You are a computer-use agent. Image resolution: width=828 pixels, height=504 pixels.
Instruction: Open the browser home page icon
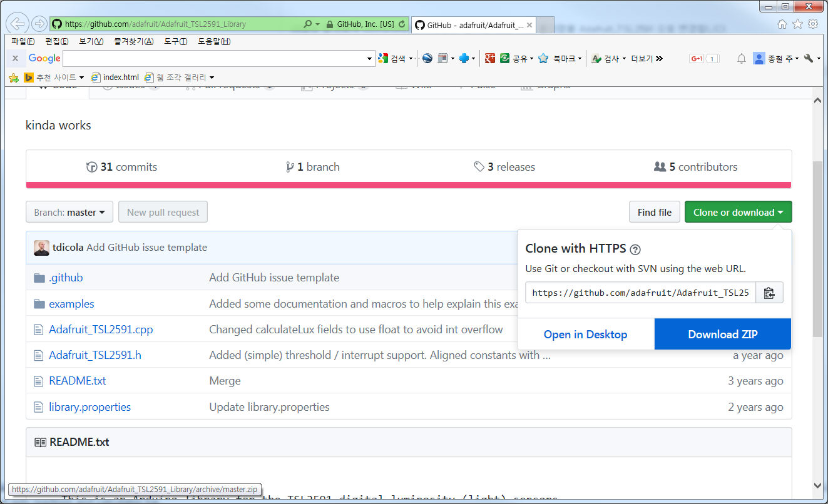(782, 24)
